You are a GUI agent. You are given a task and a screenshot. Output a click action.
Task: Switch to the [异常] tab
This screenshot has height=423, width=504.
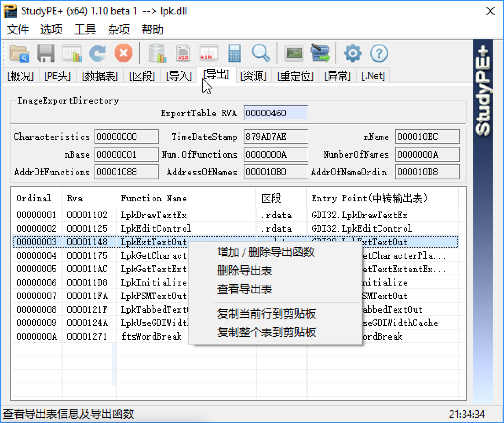(337, 76)
